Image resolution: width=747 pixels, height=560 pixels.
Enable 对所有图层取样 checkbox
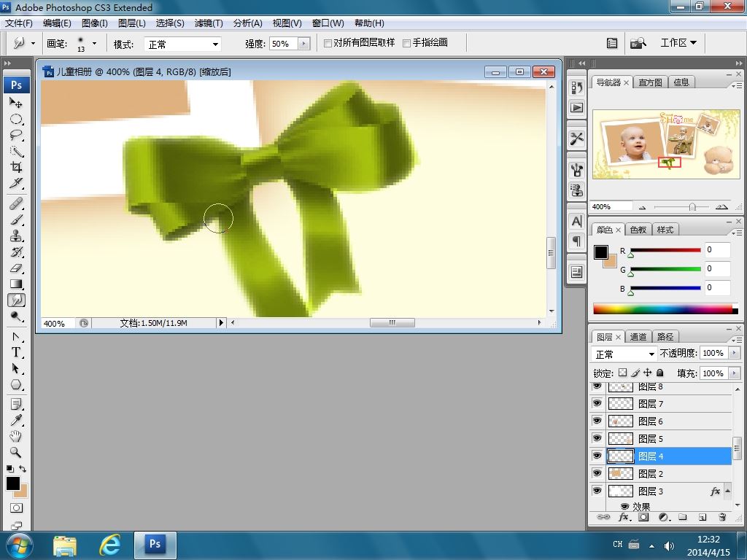(328, 43)
